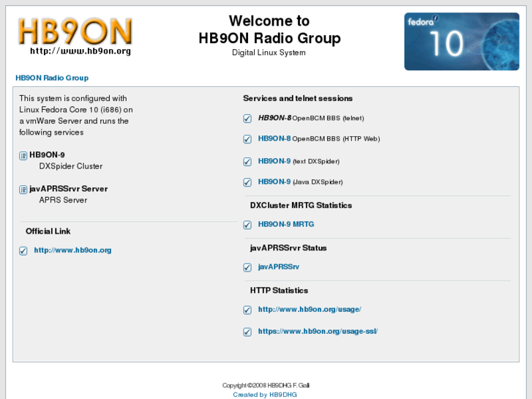This screenshot has height=399, width=532.
Task: Open the javAPRSSrv status link
Action: point(279,267)
